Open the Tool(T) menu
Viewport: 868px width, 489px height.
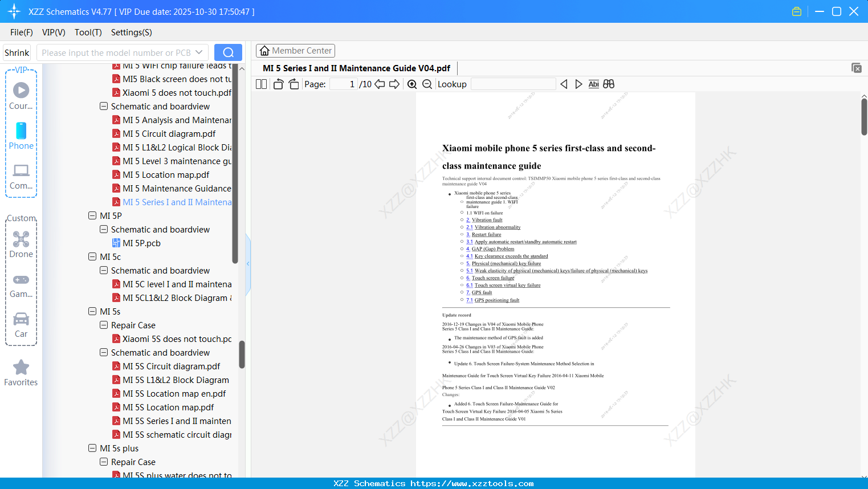pos(88,32)
